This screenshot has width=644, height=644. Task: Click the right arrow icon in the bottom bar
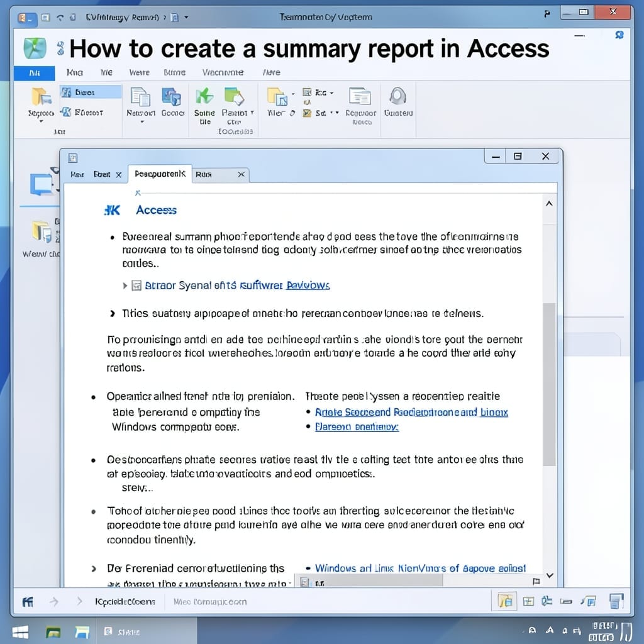coord(54,602)
